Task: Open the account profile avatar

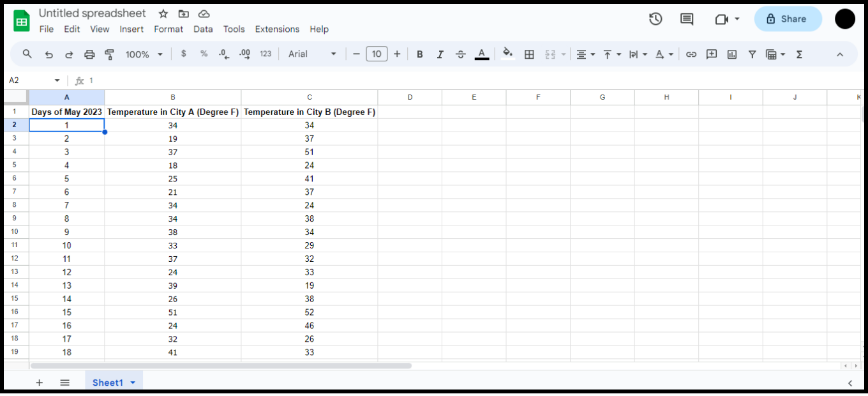Action: [x=845, y=19]
